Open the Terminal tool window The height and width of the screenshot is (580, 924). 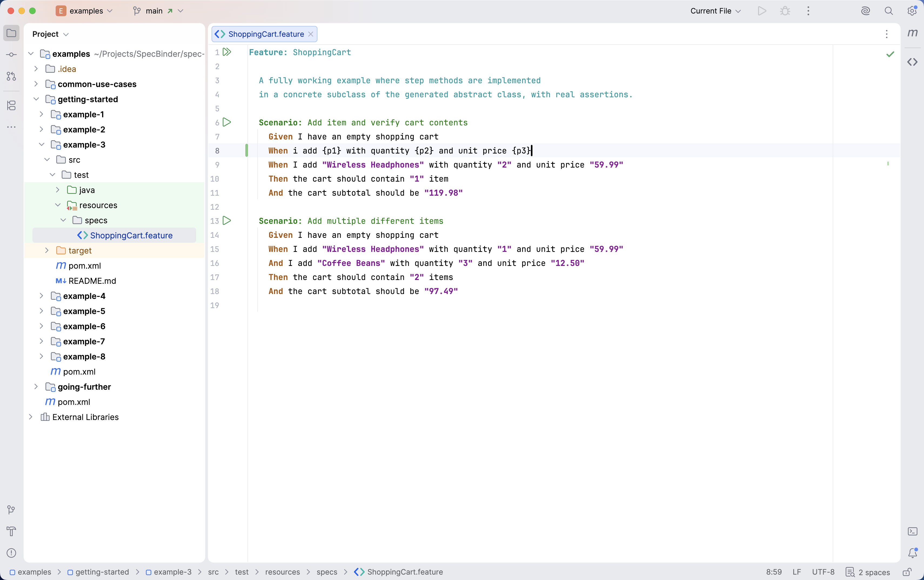pos(912,531)
